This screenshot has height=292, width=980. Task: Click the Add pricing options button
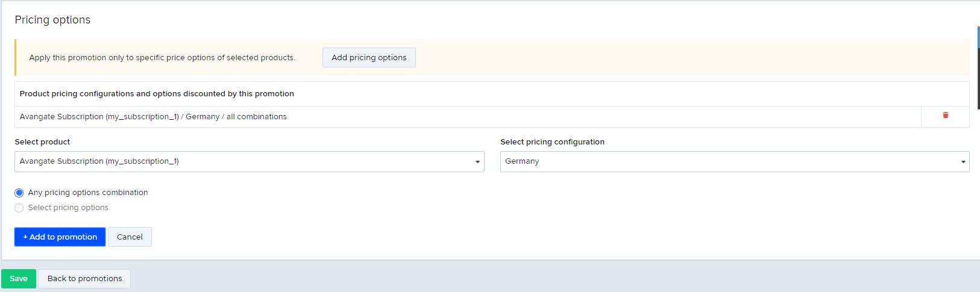369,58
